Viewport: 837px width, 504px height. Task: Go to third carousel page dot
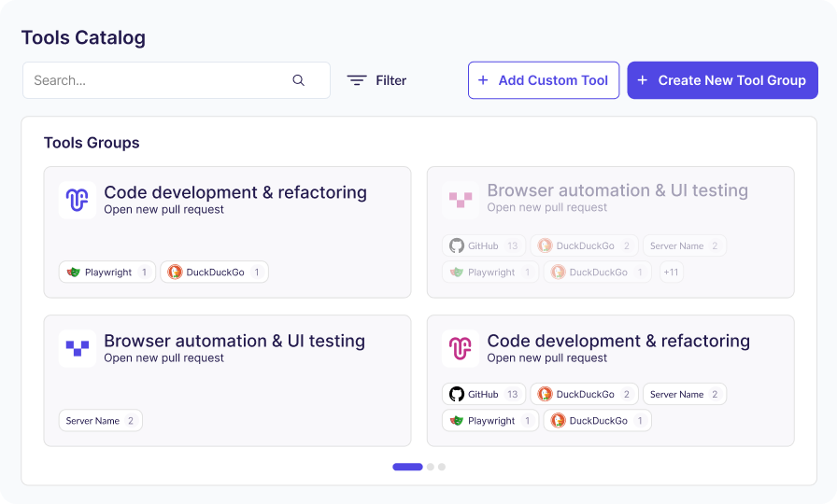point(442,467)
